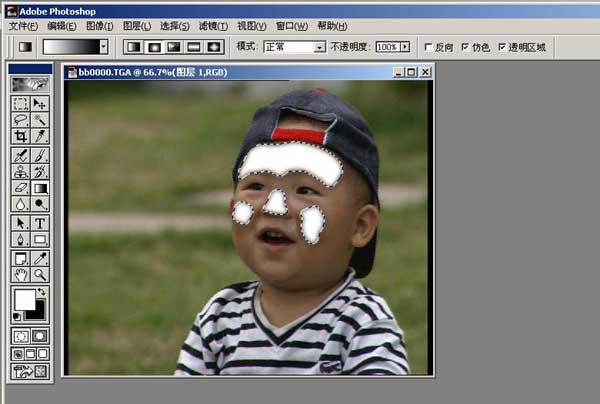
Task: Select the Eraser tool
Action: pyautogui.click(x=21, y=188)
